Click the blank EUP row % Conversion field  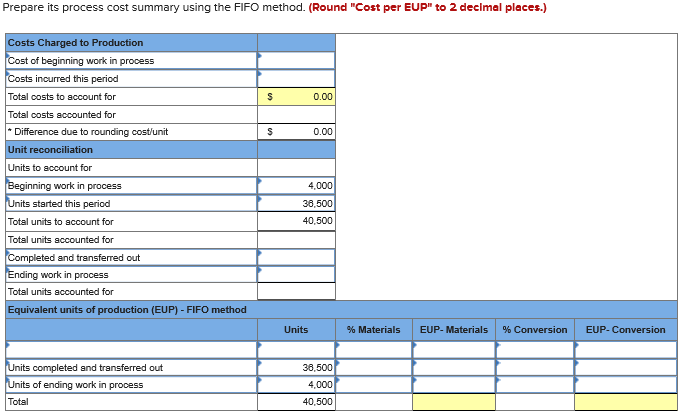point(535,350)
